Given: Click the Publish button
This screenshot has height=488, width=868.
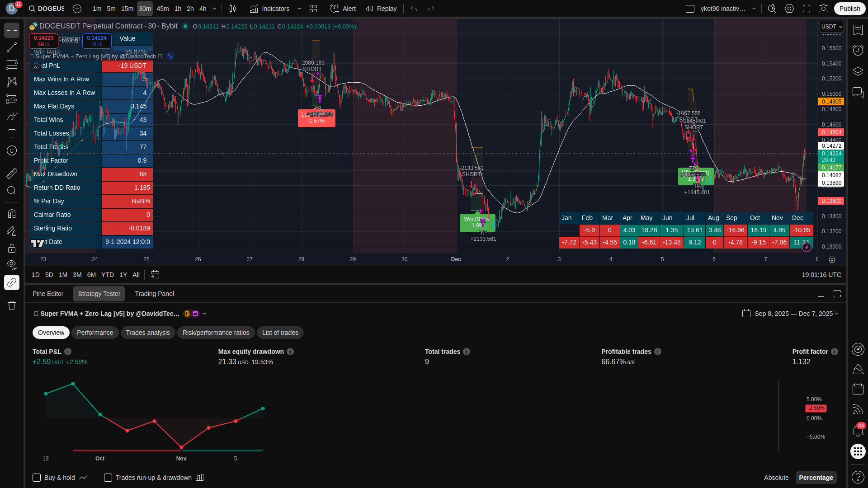Looking at the screenshot, I should coord(849,9).
